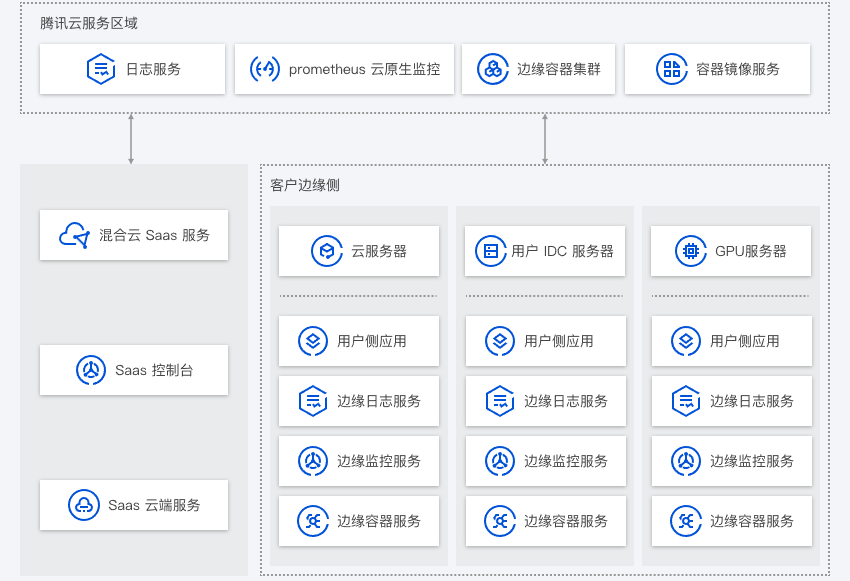Image resolution: width=850 pixels, height=581 pixels.
Task: Click 边缘容器服务 icon in GPU column
Action: (686, 521)
